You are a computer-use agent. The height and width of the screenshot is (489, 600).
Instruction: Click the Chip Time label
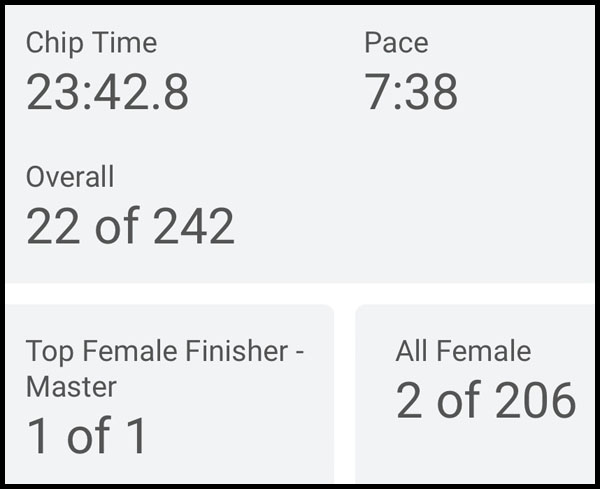pyautogui.click(x=91, y=43)
